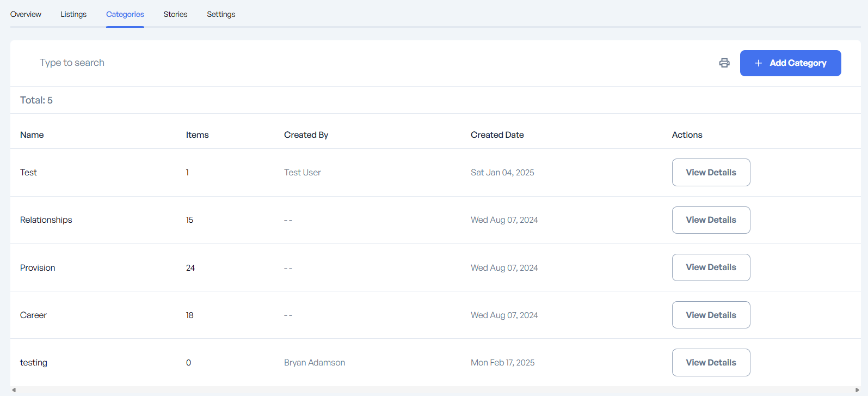Select the Categories tab
Image resolution: width=868 pixels, height=396 pixels.
point(125,14)
